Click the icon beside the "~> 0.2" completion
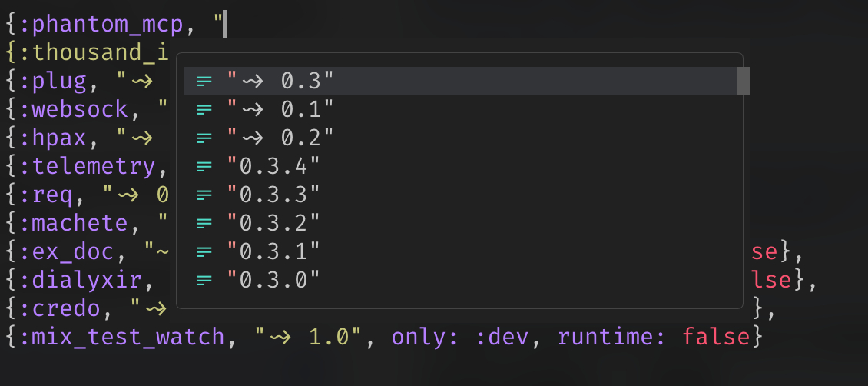 click(204, 138)
